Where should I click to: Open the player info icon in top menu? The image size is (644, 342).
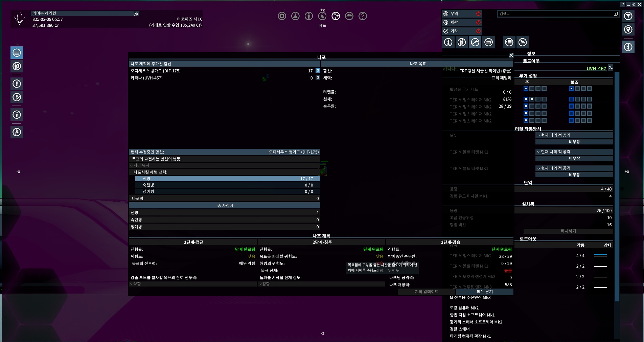[x=309, y=16]
